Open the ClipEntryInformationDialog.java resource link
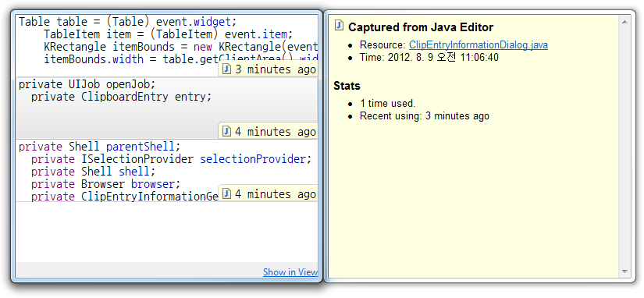Image resolution: width=644 pixels, height=298 pixels. pos(478,45)
